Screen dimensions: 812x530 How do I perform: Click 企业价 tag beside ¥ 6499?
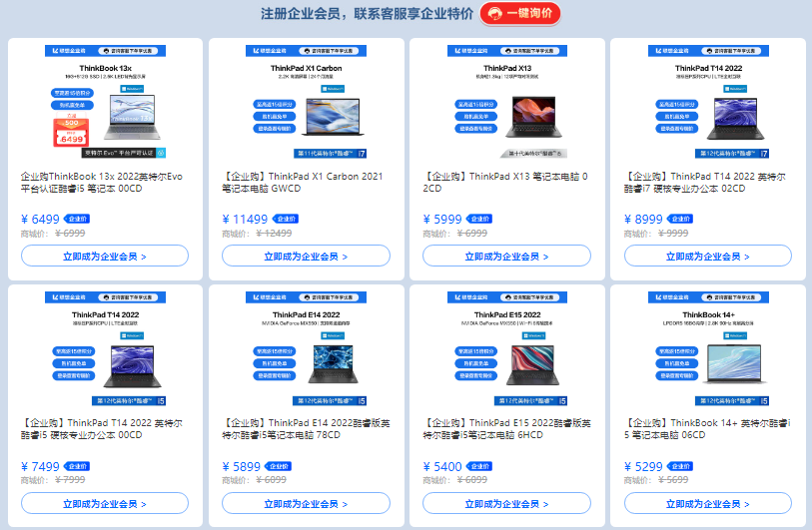[x=77, y=219]
